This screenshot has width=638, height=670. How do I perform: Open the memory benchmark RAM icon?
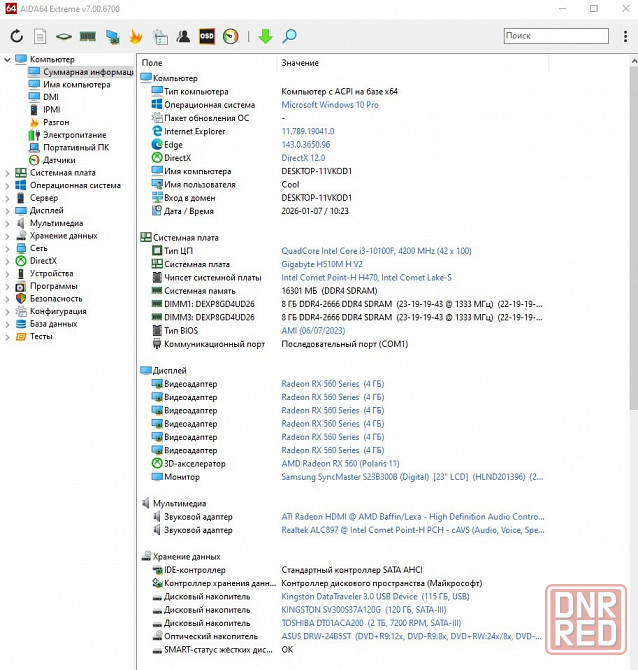(x=87, y=36)
